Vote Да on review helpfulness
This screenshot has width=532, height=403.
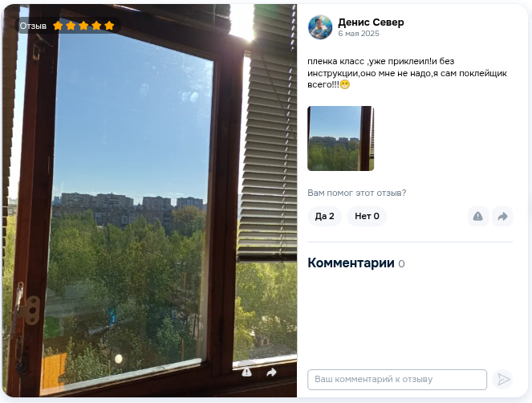pyautogui.click(x=324, y=216)
